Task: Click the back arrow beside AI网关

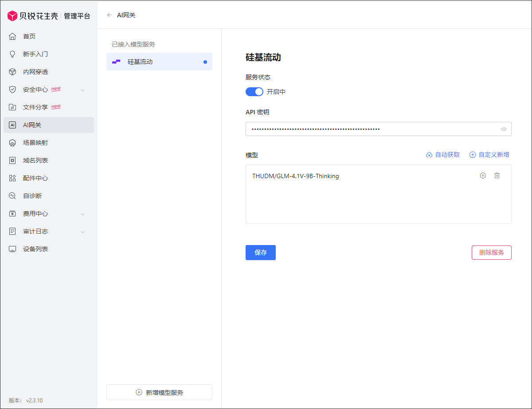Action: click(110, 15)
